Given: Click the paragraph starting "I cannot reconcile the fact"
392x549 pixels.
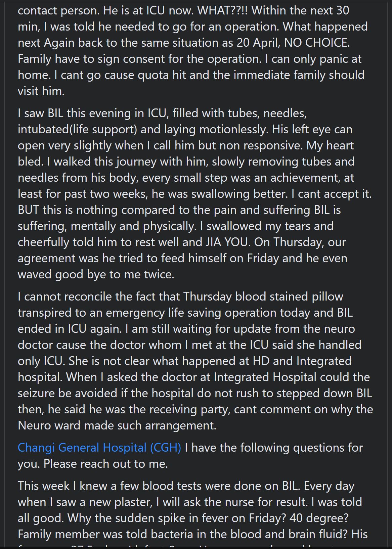Looking at the screenshot, I should [x=195, y=361].
